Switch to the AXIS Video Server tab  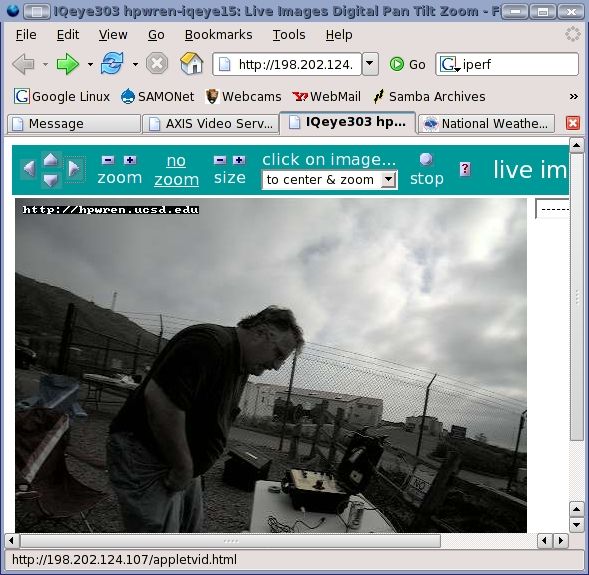210,124
